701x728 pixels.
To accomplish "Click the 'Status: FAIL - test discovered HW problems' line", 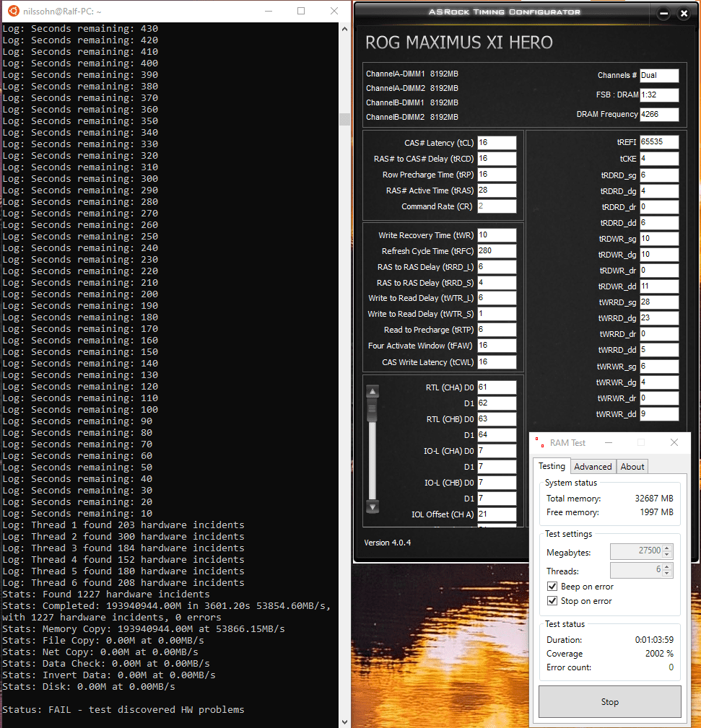I will 123,710.
